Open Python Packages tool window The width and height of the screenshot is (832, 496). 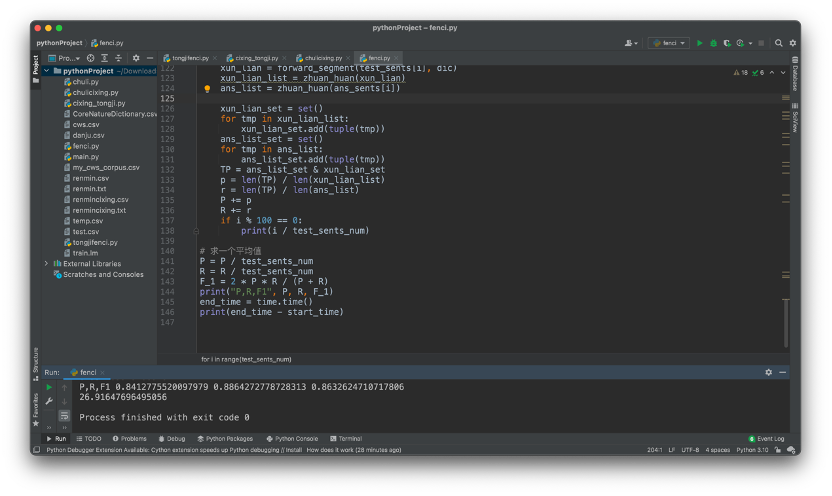(225, 439)
